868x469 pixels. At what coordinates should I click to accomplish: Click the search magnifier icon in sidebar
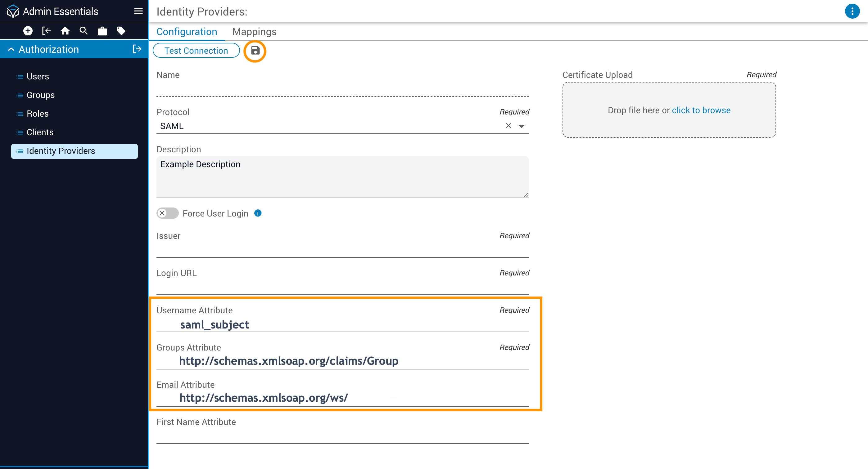point(84,31)
